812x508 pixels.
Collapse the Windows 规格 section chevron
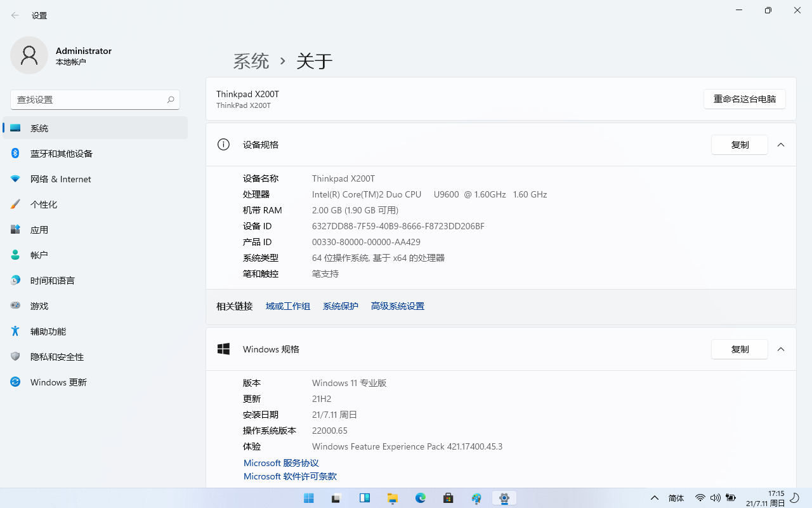tap(781, 349)
